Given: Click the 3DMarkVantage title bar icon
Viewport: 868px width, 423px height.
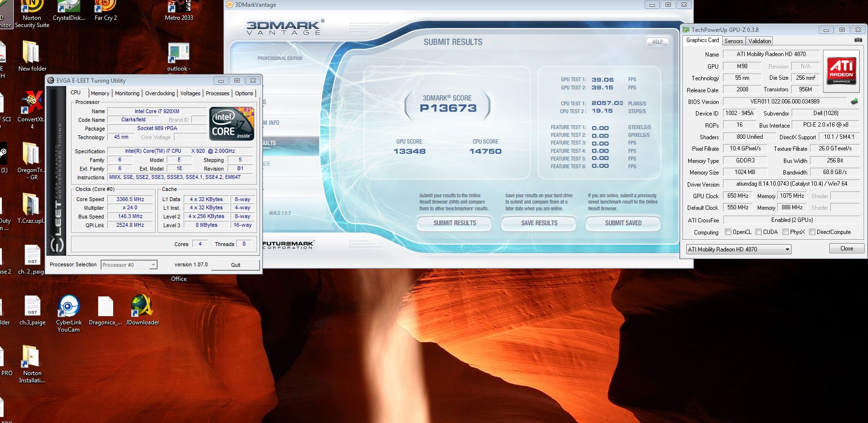Looking at the screenshot, I should tap(230, 5).
